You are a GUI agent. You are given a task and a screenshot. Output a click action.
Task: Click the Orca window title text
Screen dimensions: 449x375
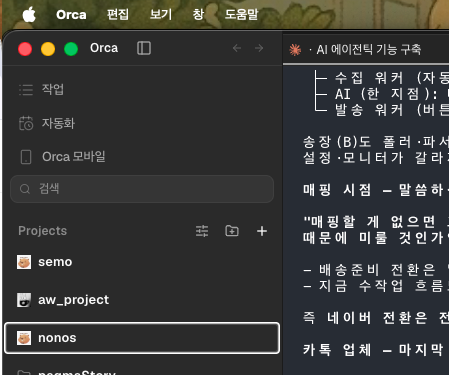104,48
